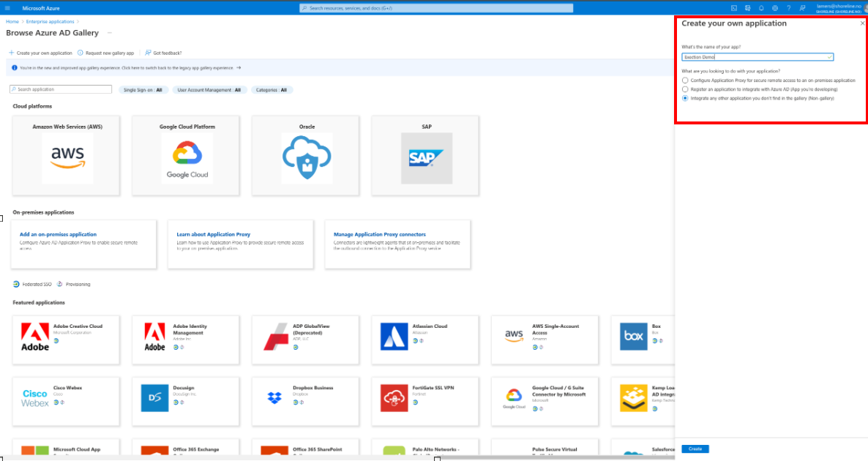The image size is (868, 461).
Task: Open the ADP GlobalView app logo
Action: point(275,337)
